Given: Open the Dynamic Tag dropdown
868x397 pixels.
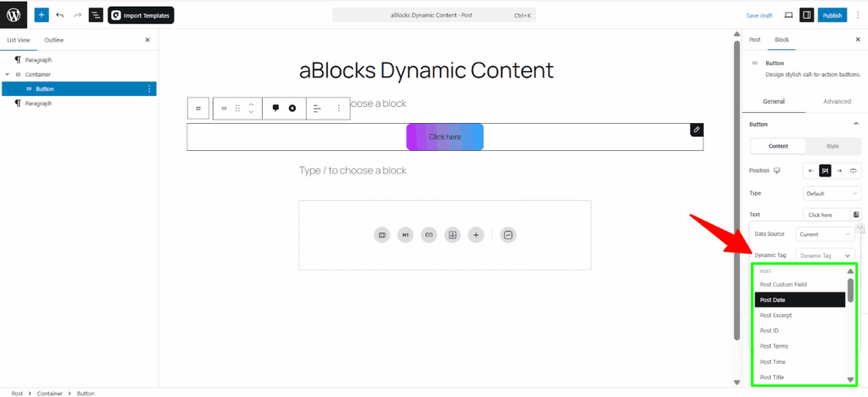Looking at the screenshot, I should pyautogui.click(x=826, y=256).
